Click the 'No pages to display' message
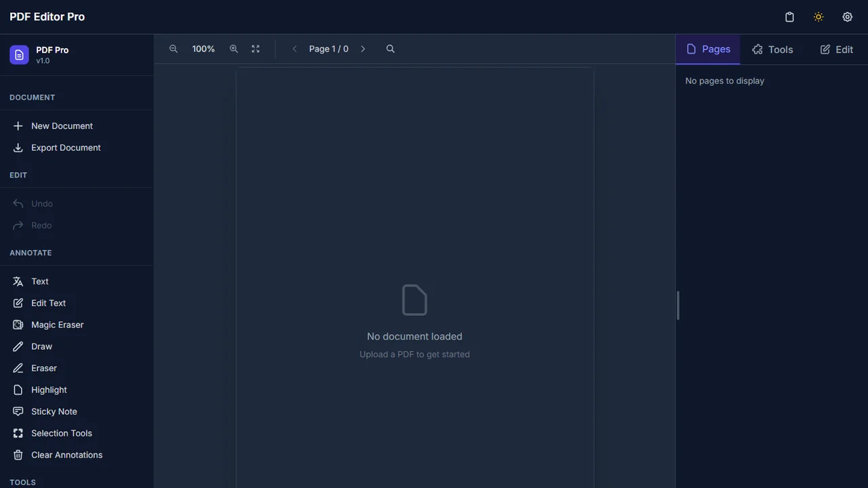This screenshot has width=868, height=488. point(725,81)
